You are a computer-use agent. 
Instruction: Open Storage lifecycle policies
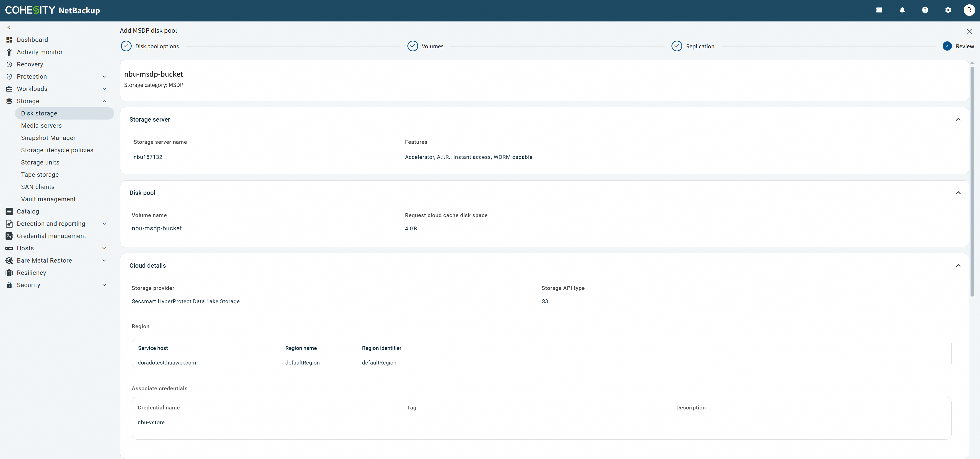(57, 150)
